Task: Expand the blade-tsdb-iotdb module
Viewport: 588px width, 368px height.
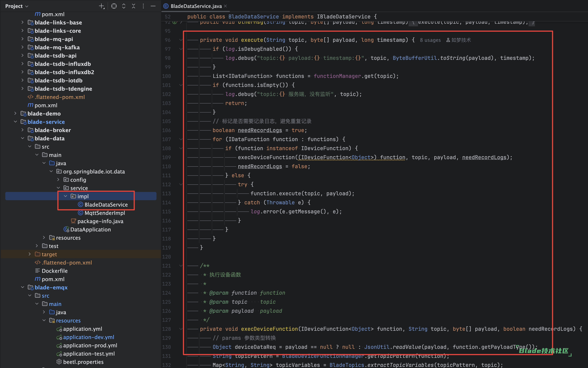Action: (x=22, y=80)
